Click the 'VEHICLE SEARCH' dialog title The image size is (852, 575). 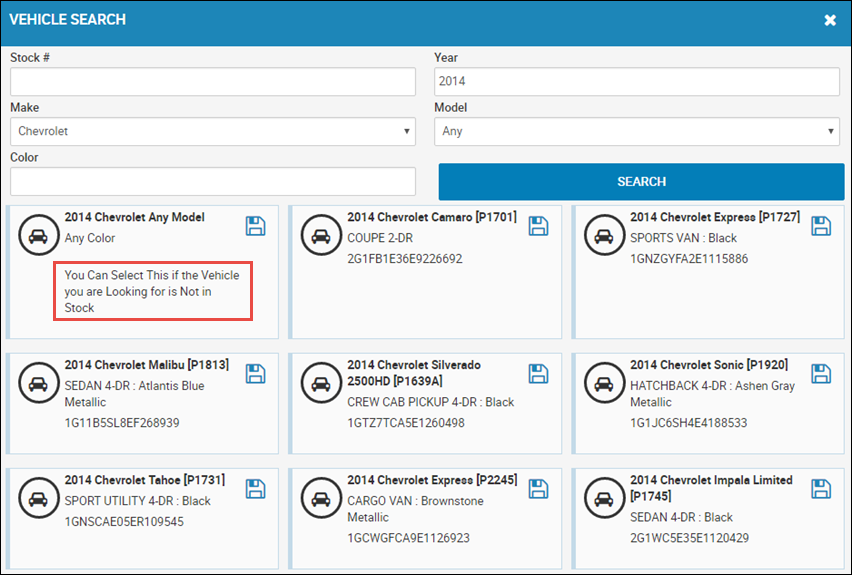67,20
